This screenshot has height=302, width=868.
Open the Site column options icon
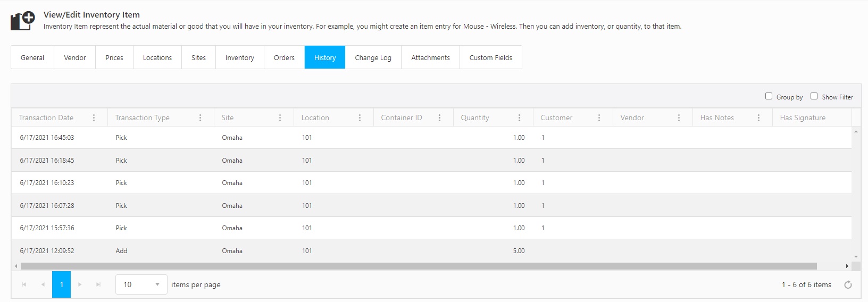pos(280,118)
